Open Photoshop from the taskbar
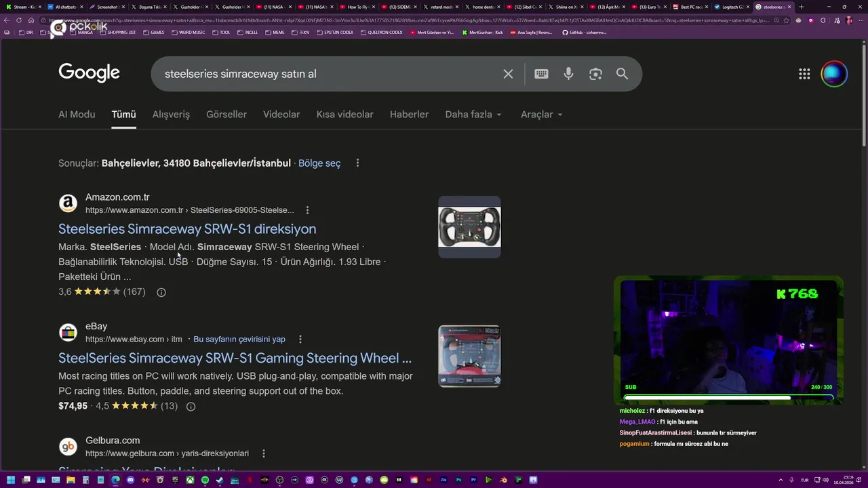 pos(458,480)
